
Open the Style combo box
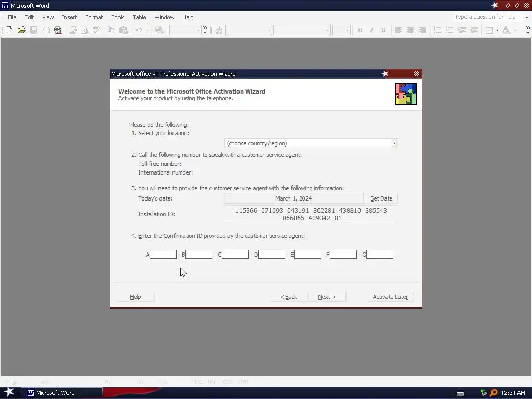(x=249, y=30)
